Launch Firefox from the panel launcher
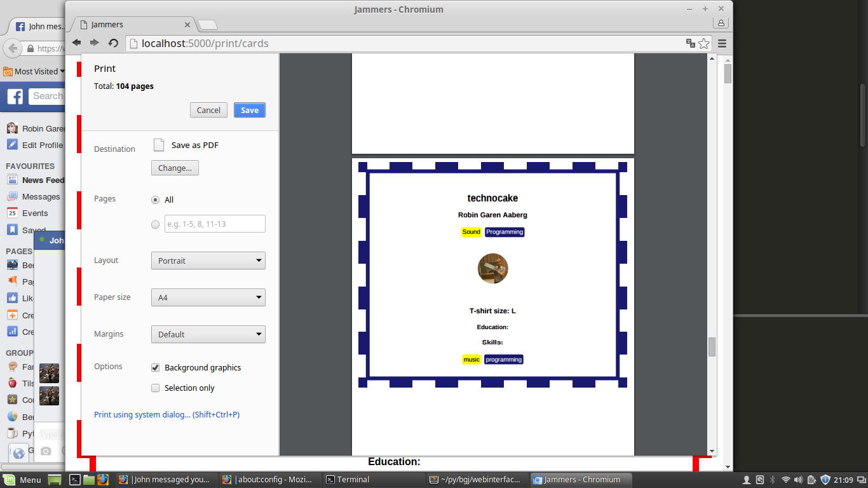Image resolution: width=868 pixels, height=488 pixels. click(x=102, y=480)
